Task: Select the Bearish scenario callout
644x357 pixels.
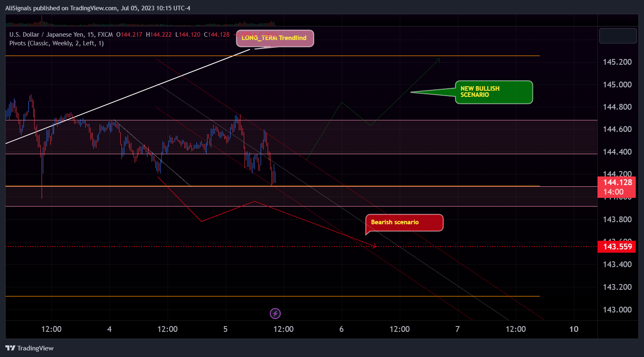Action: coord(404,223)
